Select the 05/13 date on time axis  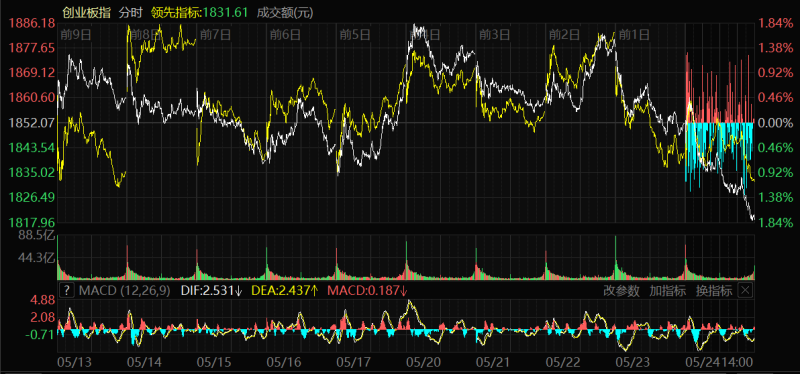click(73, 362)
